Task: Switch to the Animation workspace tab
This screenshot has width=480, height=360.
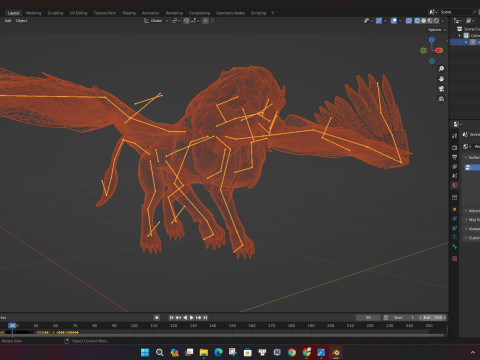Action: pos(151,13)
